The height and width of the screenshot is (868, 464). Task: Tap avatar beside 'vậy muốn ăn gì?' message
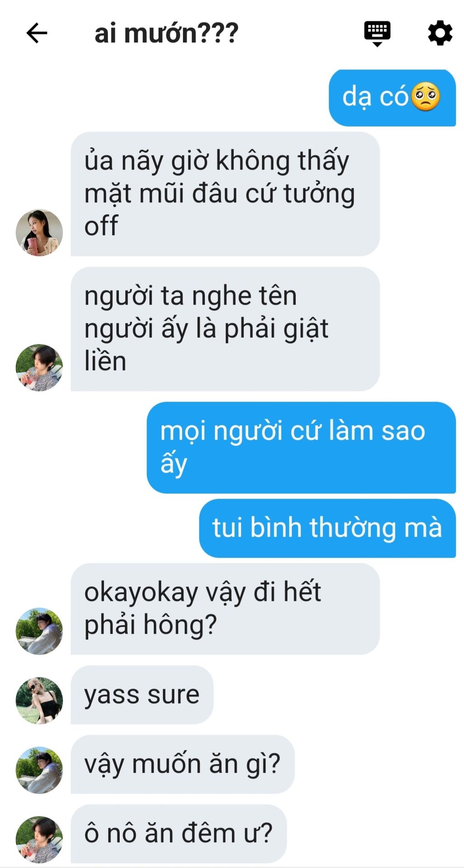[x=39, y=770]
